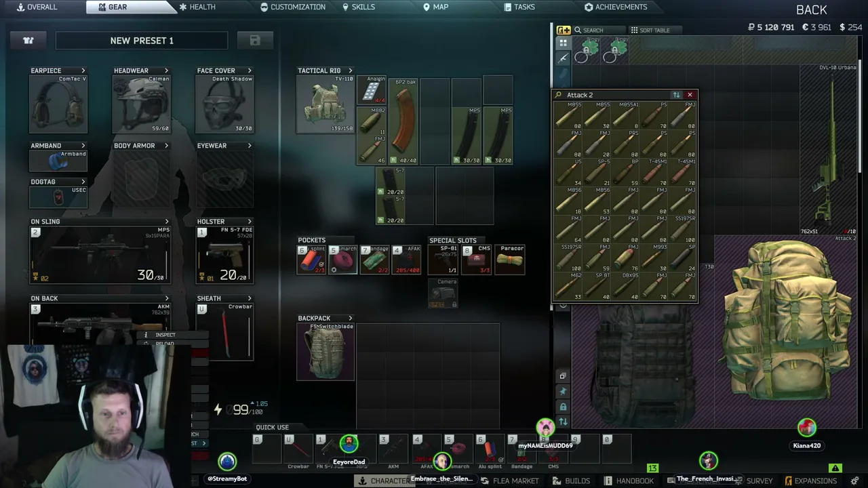Screen dimensions: 868x488
Task: Select the Crowbar in sheath slot
Action: [224, 331]
